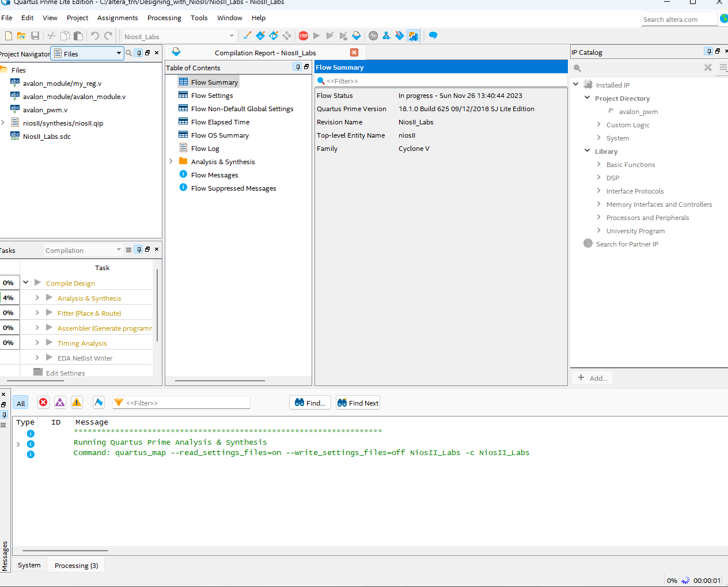
Task: Pin the Tasks panel
Action: click(139, 249)
